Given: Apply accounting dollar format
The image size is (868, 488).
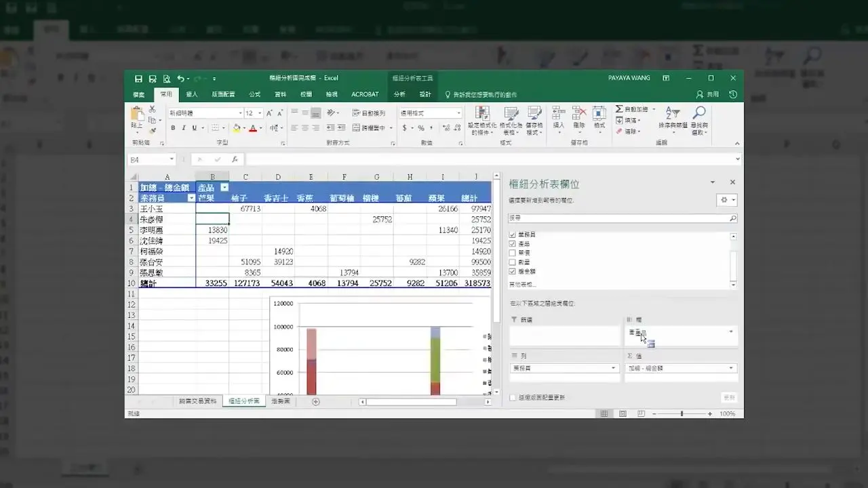Looking at the screenshot, I should (405, 128).
